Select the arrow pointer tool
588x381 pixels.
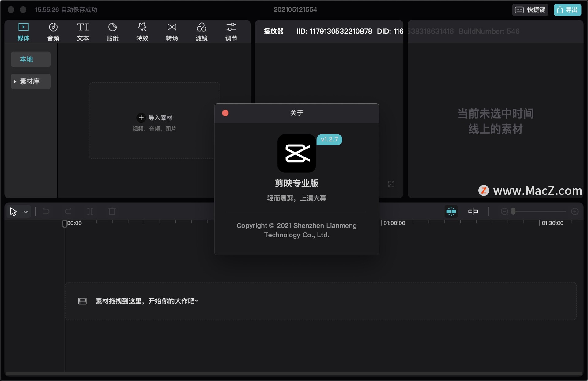click(13, 211)
